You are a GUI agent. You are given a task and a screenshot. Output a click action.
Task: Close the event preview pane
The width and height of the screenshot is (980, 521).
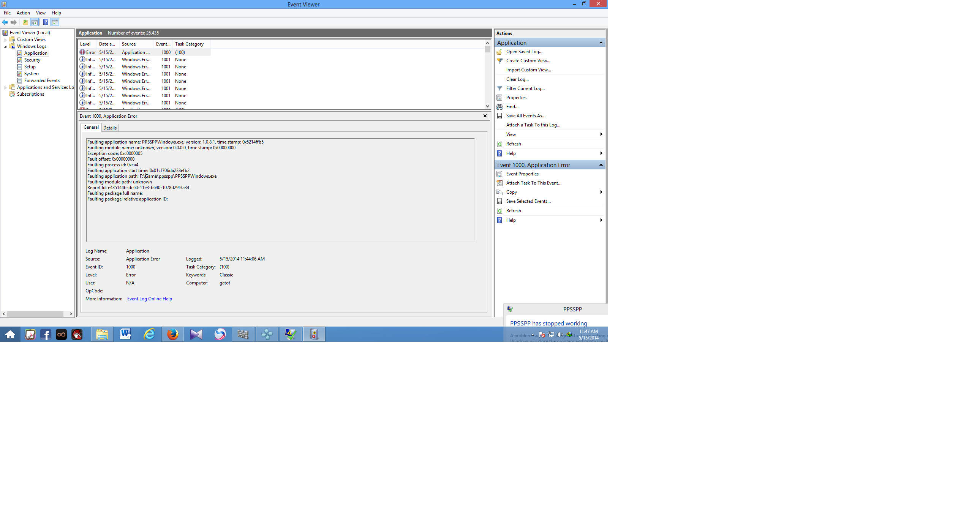(485, 116)
